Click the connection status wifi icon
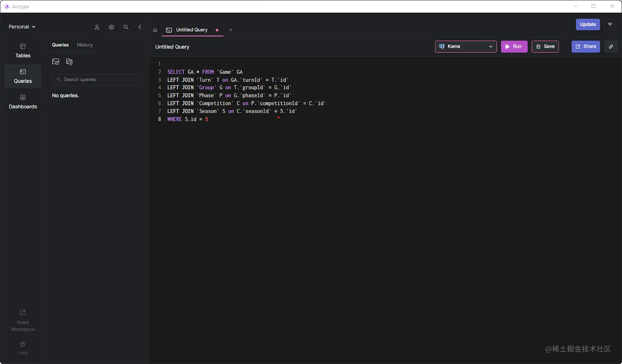This screenshot has width=622, height=364. point(610,25)
